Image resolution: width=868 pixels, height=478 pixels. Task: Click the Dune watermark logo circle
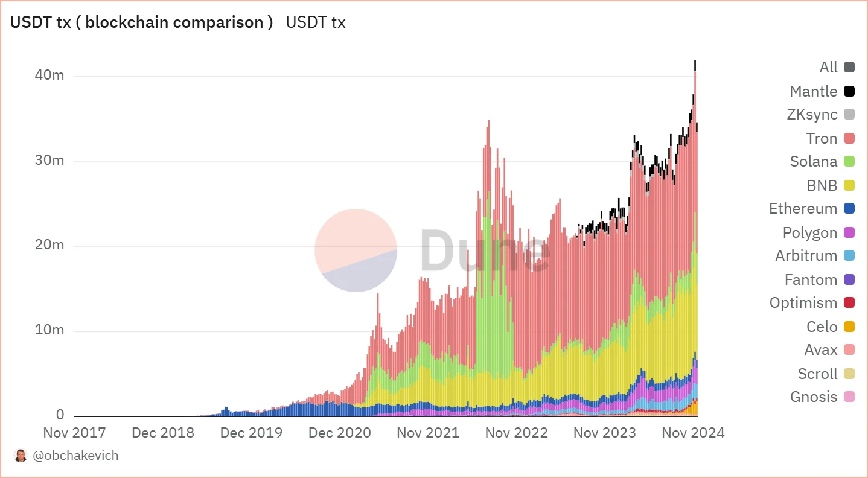point(356,250)
